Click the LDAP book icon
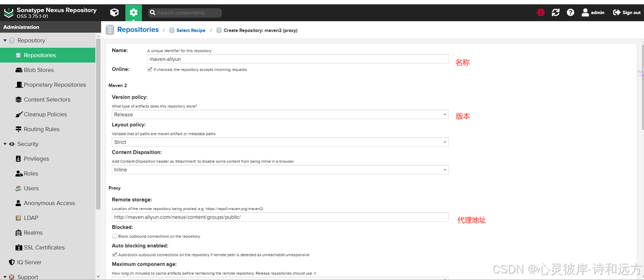644x280 pixels. (x=19, y=218)
